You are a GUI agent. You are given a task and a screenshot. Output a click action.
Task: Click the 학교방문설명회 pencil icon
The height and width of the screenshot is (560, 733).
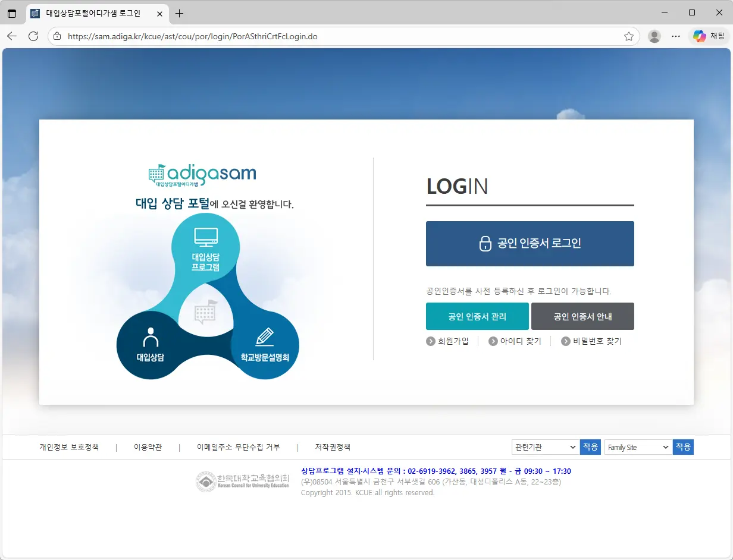[x=265, y=335]
